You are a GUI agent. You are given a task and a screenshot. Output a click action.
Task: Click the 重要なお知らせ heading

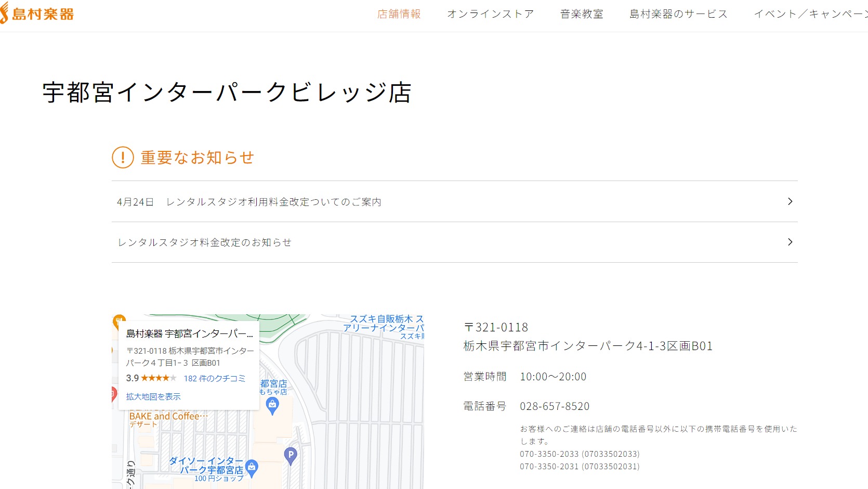(197, 157)
